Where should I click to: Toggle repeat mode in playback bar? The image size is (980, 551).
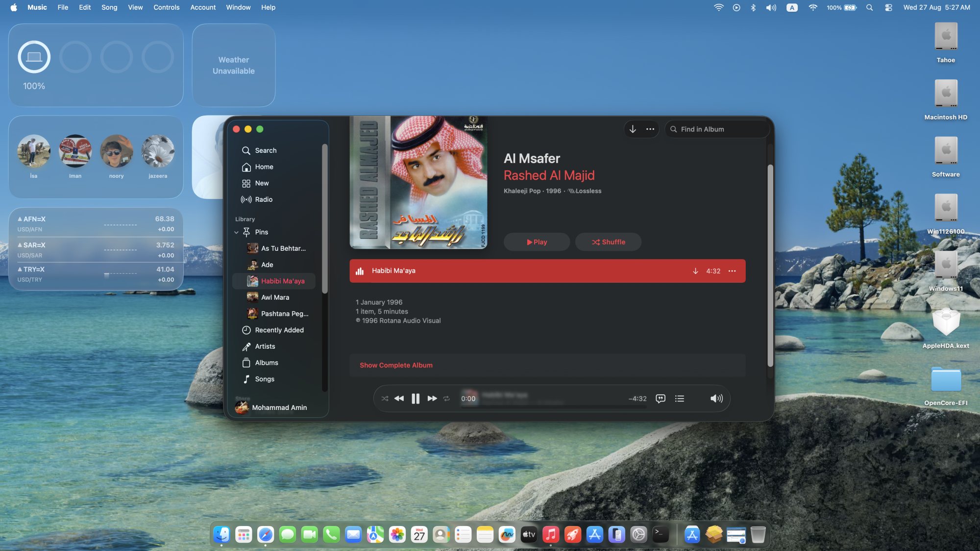coord(446,399)
